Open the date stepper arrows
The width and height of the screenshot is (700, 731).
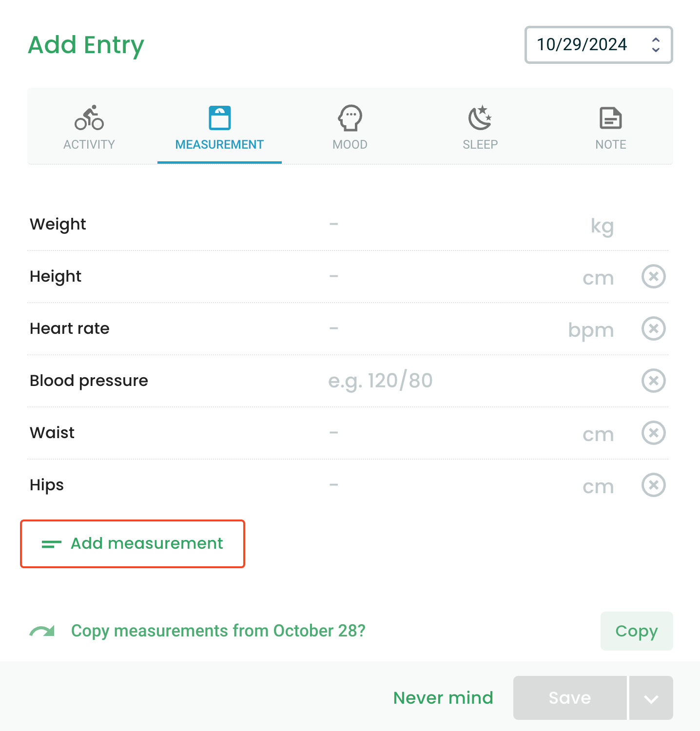point(656,45)
